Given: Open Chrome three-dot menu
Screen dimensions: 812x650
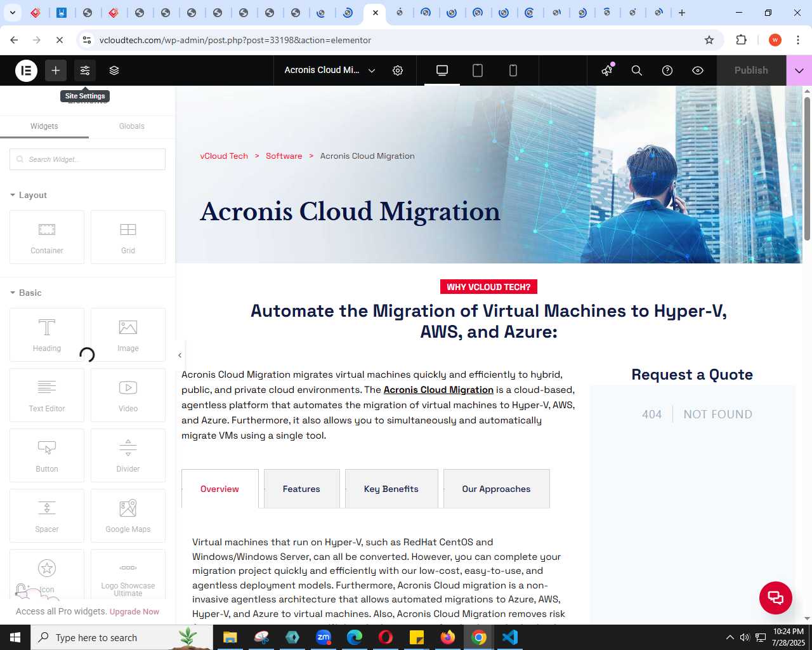Looking at the screenshot, I should tap(798, 40).
